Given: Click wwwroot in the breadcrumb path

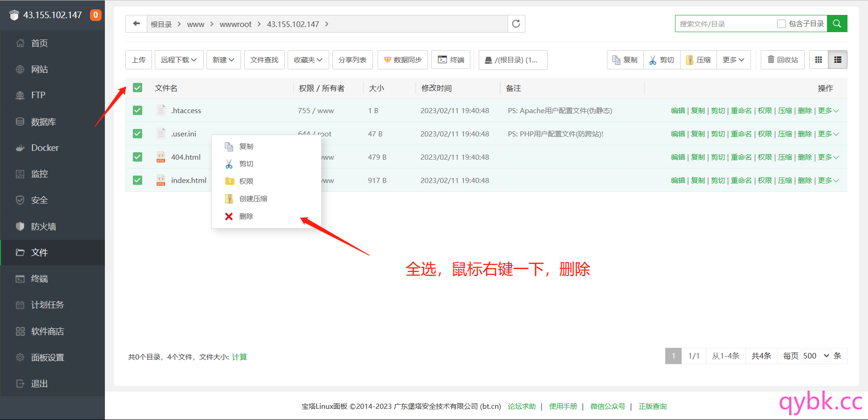Looking at the screenshot, I should click(235, 24).
